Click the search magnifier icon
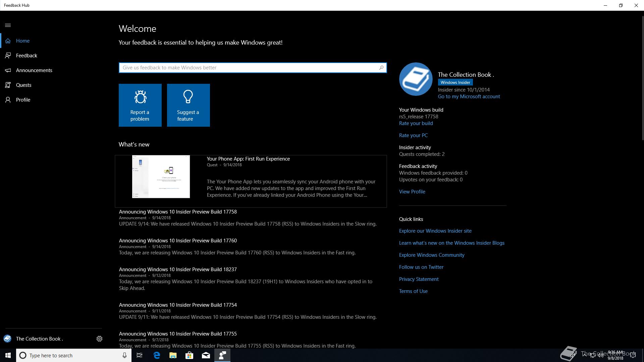Viewport: 644px width, 362px height. point(381,68)
